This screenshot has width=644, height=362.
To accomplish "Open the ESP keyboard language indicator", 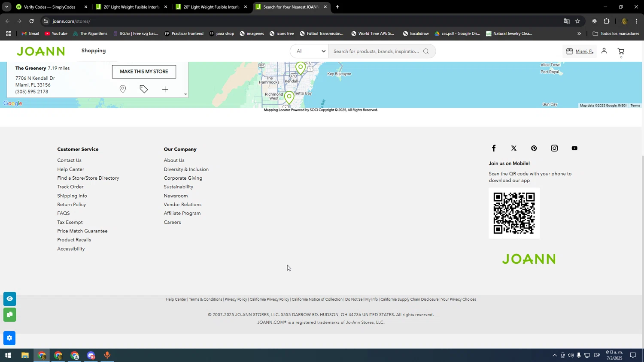I will pyautogui.click(x=597, y=355).
